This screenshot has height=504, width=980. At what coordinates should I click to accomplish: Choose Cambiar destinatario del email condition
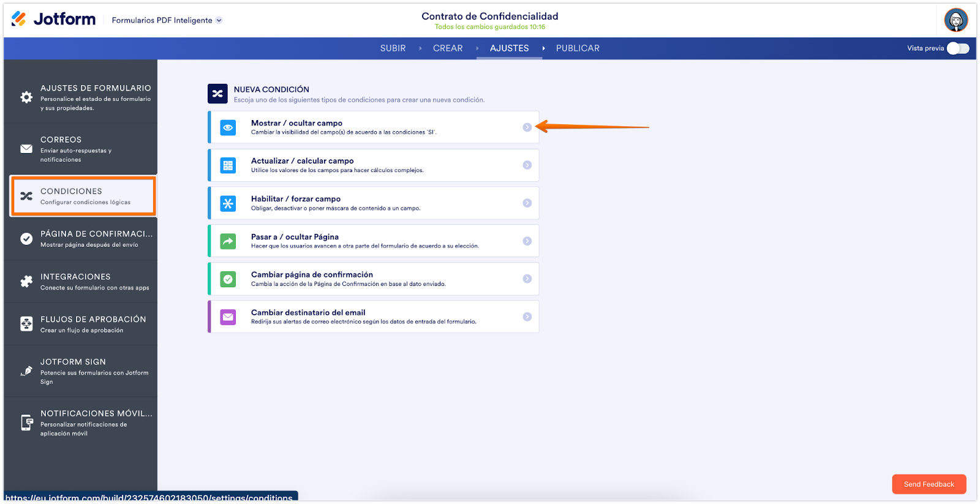tap(374, 317)
